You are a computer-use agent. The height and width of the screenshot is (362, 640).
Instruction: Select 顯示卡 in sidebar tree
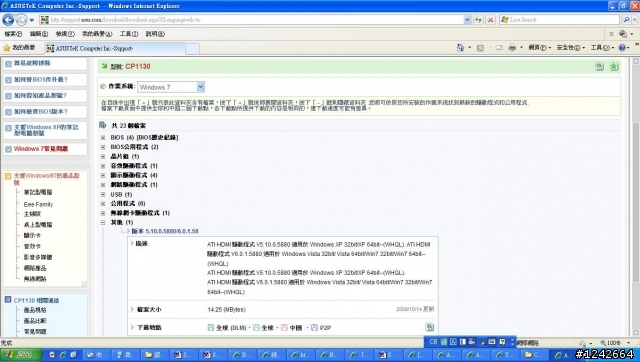(32, 235)
